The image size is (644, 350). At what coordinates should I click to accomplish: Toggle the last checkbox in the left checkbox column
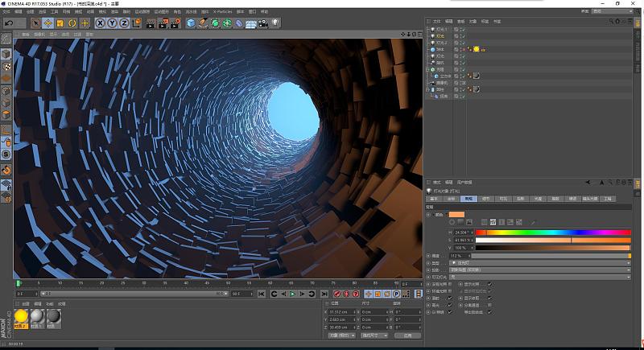point(449,311)
